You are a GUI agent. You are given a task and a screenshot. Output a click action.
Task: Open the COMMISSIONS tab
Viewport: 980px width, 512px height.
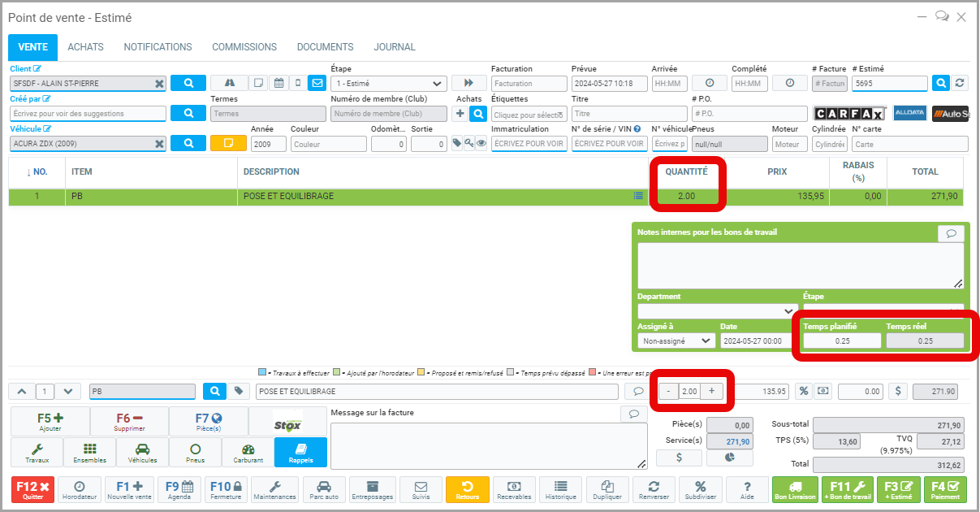(244, 47)
